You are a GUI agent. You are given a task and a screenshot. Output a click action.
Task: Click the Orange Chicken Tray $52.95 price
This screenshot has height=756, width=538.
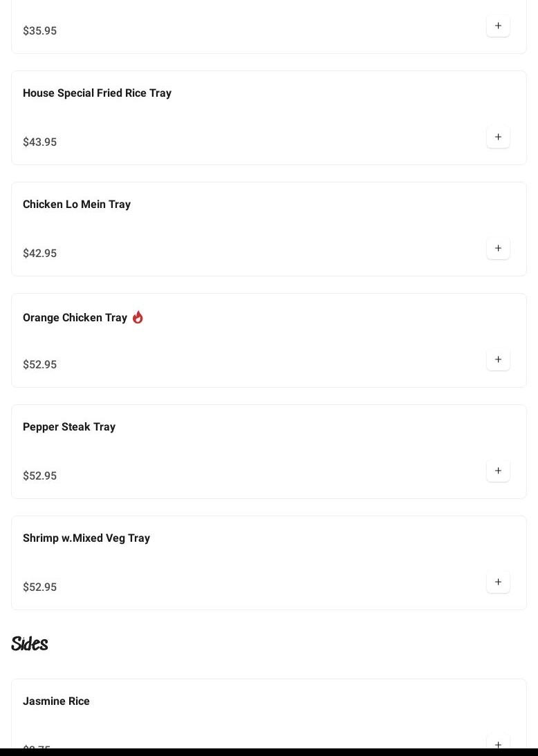tap(40, 365)
